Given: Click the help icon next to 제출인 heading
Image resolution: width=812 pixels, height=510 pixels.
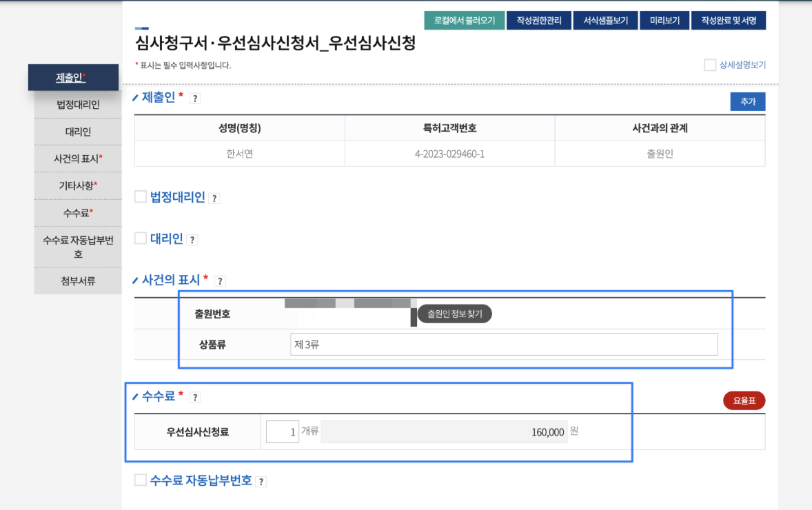Looking at the screenshot, I should pos(194,98).
